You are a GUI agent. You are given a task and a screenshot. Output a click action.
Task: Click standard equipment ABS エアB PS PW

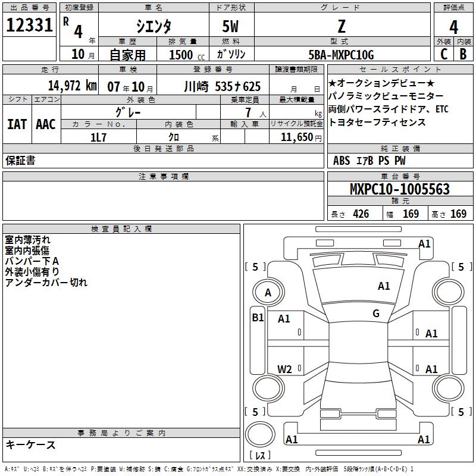click(369, 161)
